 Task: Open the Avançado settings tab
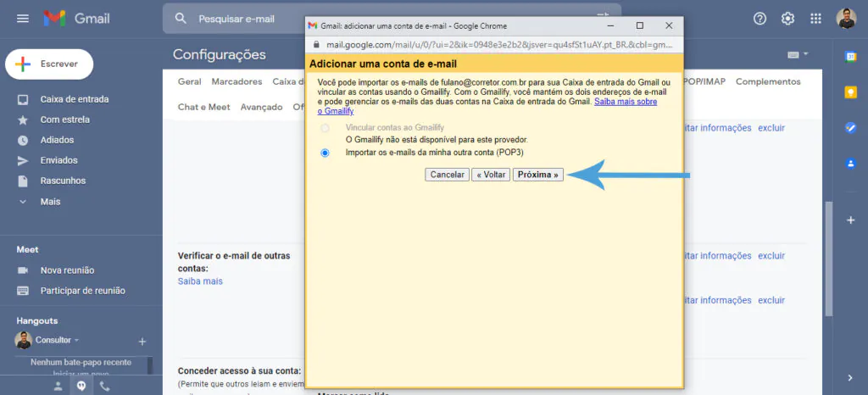tap(261, 107)
